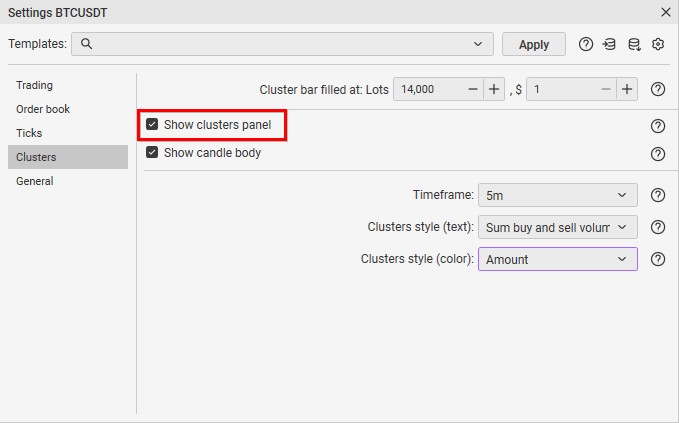Open help for Cluster bar filled at
Screen dimensions: 679x423
click(x=658, y=89)
